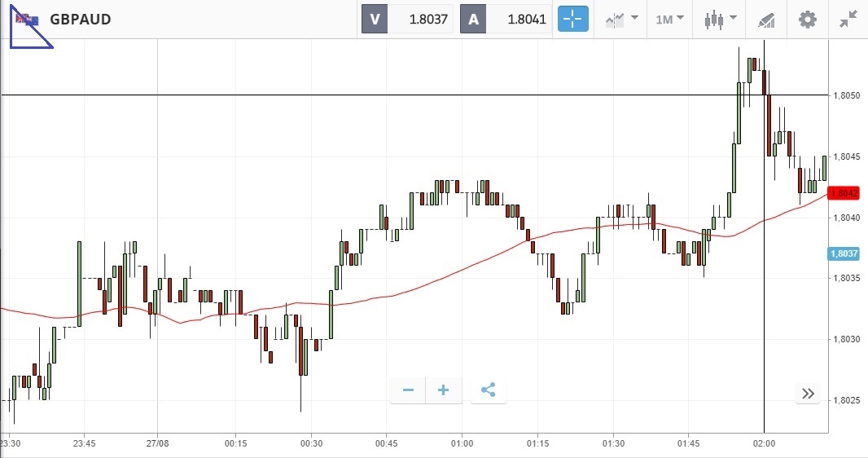Click the 1.8050 price axis label

pyautogui.click(x=847, y=96)
